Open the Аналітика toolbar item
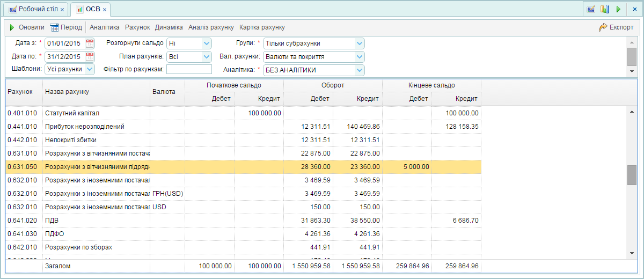The height and width of the screenshot is (279, 644). pyautogui.click(x=105, y=27)
